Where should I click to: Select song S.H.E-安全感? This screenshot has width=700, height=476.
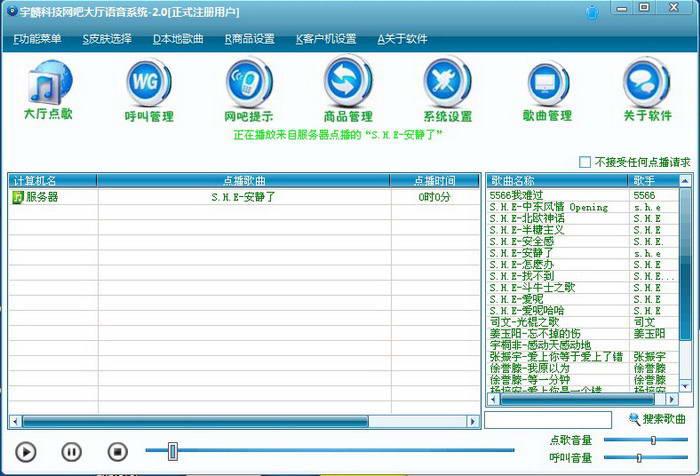click(x=583, y=242)
